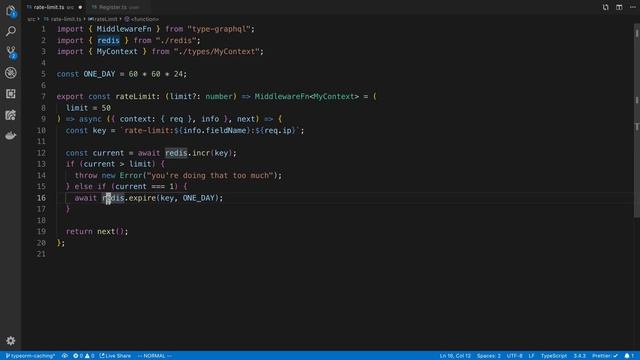Click the value 50 on line 8

pyautogui.click(x=106, y=108)
